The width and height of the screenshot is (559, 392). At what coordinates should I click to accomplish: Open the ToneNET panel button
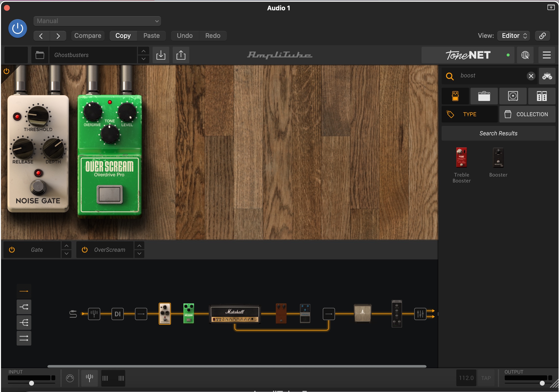468,55
